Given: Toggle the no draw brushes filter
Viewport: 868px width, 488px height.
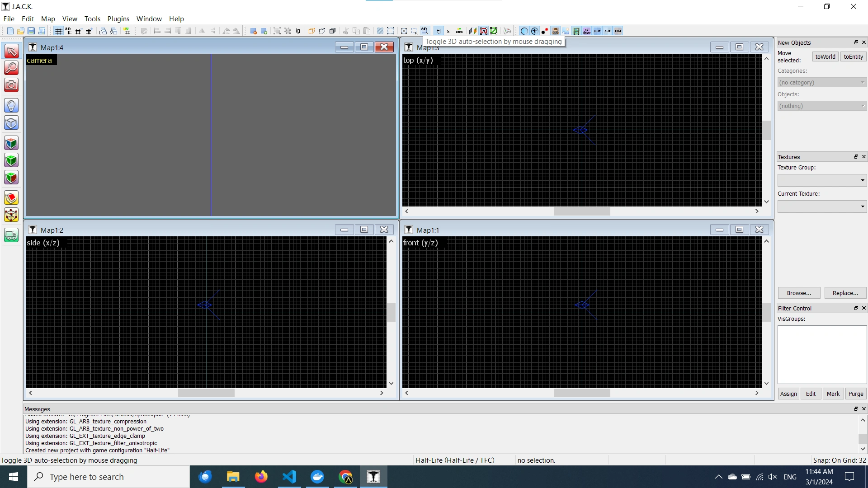Looking at the screenshot, I should coord(587,31).
